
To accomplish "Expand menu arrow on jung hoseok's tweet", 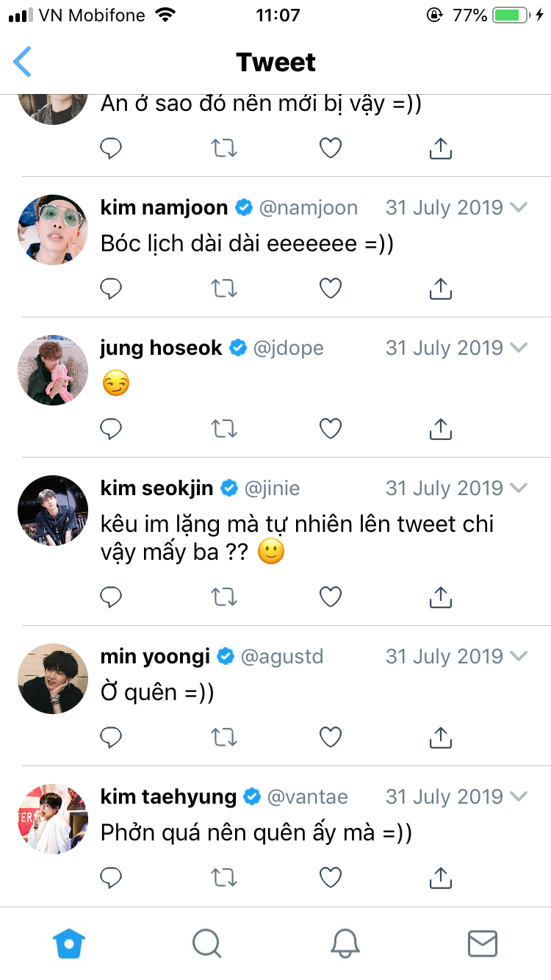I will 519,347.
